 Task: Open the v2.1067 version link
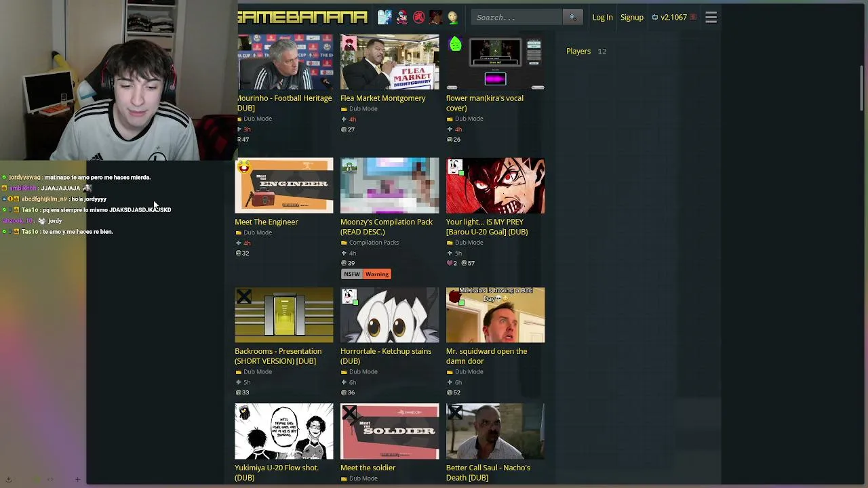pos(674,17)
